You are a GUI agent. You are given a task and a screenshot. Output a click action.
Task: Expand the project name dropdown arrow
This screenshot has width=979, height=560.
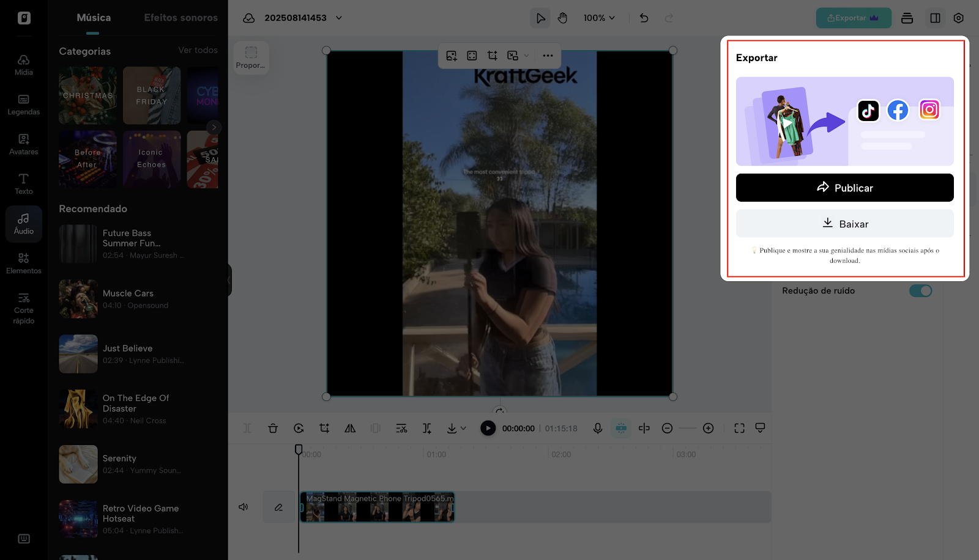pos(339,18)
